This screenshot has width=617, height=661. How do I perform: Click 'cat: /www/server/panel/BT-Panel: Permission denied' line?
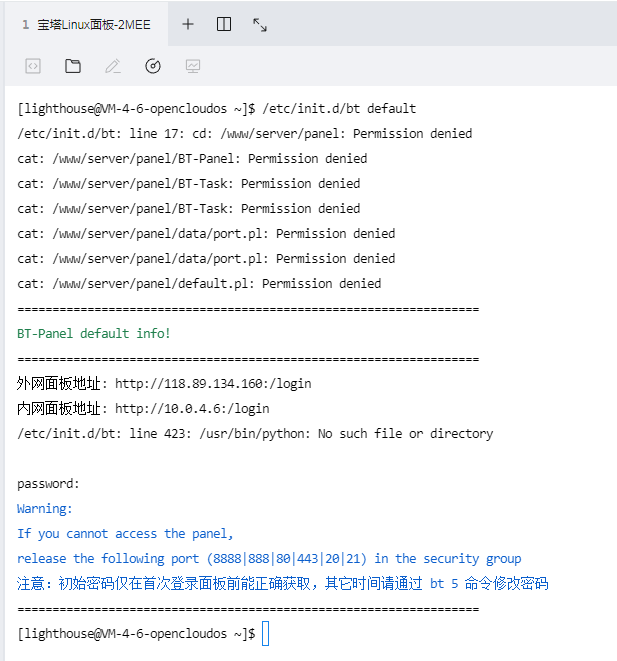click(x=192, y=159)
